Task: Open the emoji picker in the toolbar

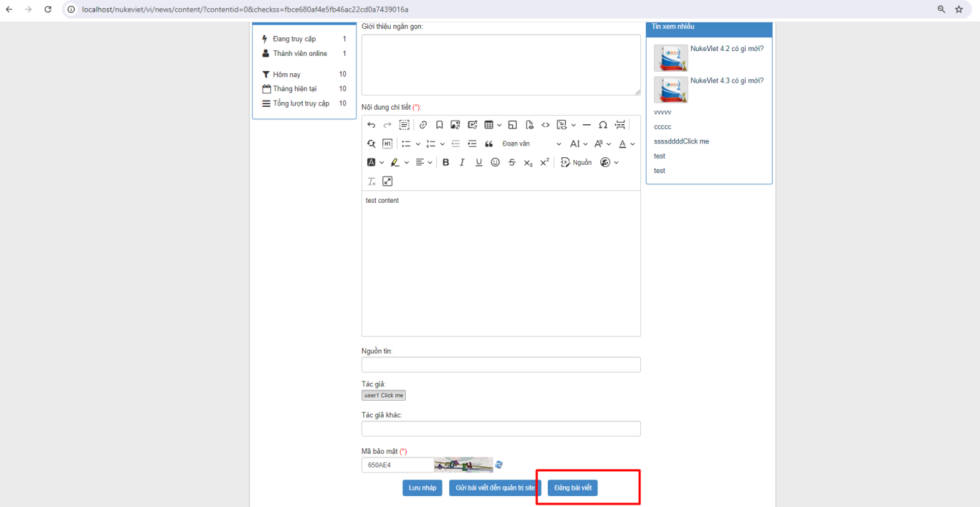Action: pyautogui.click(x=495, y=162)
